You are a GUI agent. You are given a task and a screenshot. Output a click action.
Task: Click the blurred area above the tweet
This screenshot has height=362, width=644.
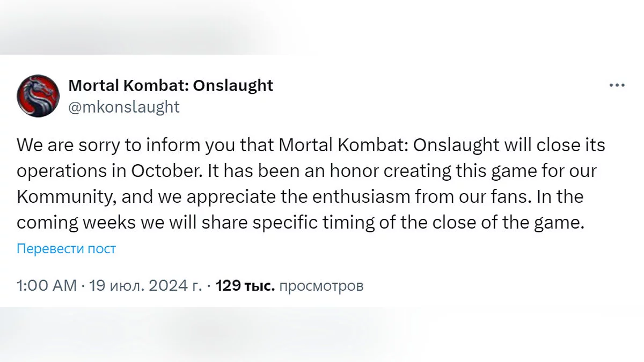322,27
